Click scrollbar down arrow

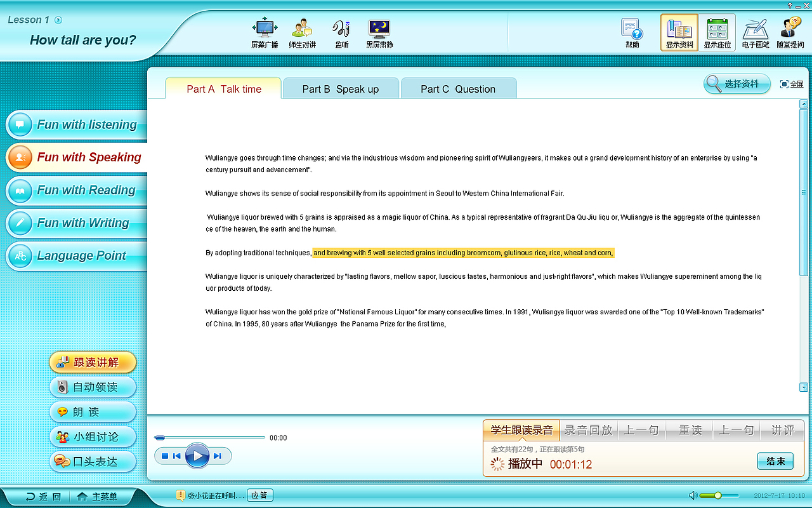pos(804,387)
